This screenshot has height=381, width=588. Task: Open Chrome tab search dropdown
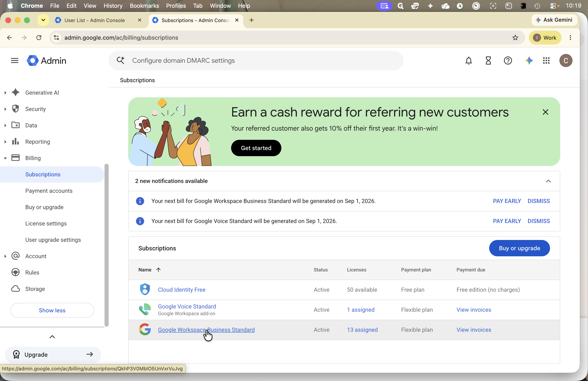click(43, 20)
